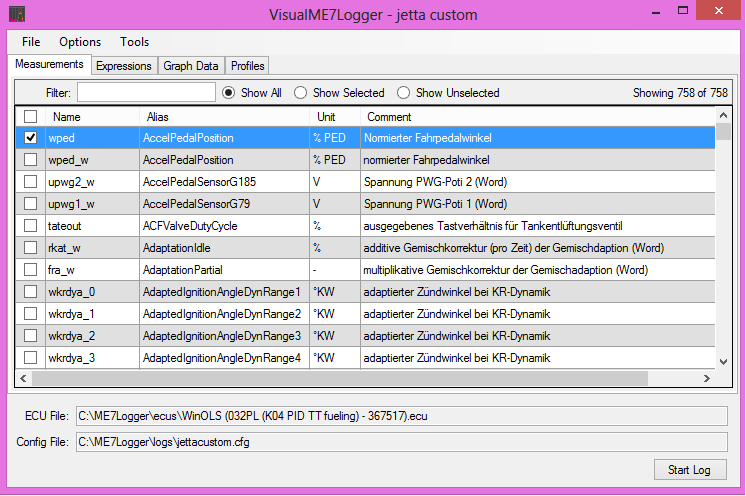Screen dimensions: 746x496
Task: Click the 'Normierter Fahrpedalwinkel' comment in wped row
Action: point(428,138)
